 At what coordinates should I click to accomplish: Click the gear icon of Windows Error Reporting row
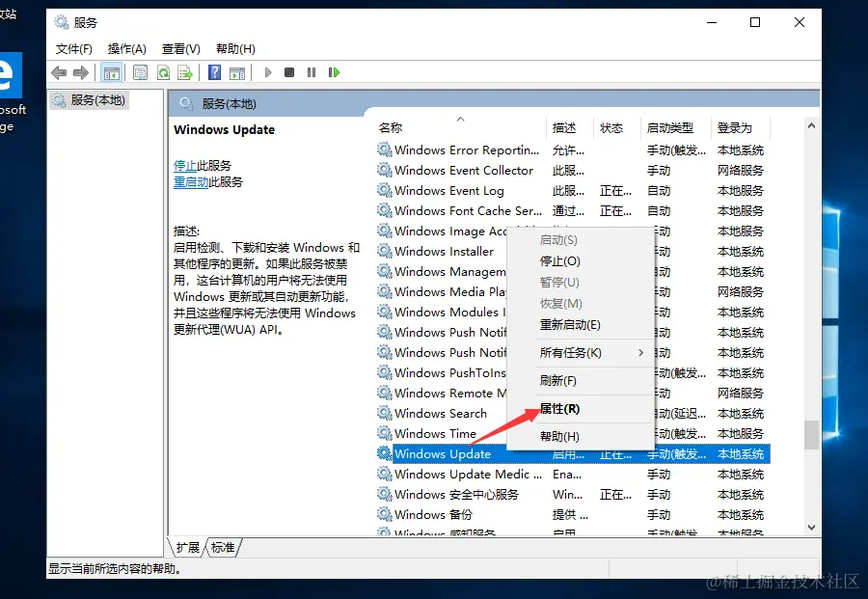[384, 150]
